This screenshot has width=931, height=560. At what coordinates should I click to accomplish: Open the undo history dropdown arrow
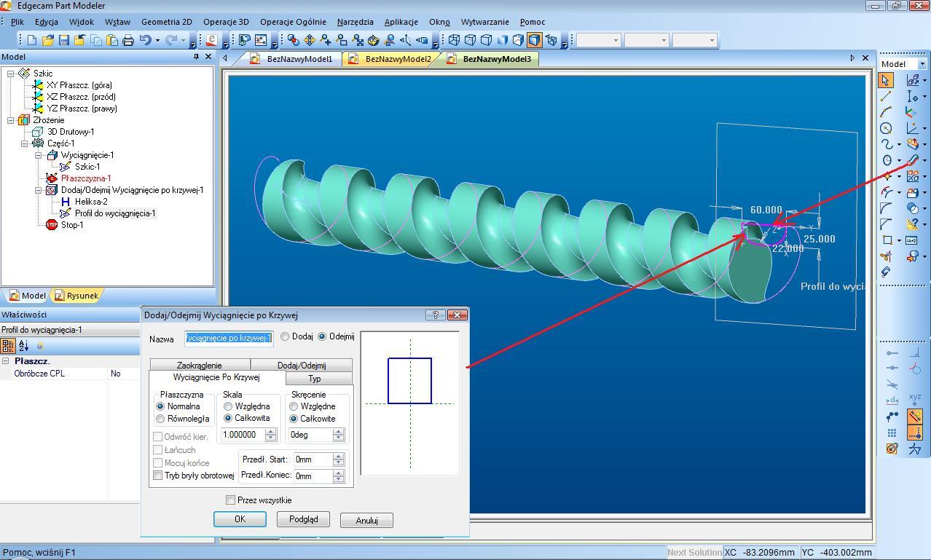point(157,41)
